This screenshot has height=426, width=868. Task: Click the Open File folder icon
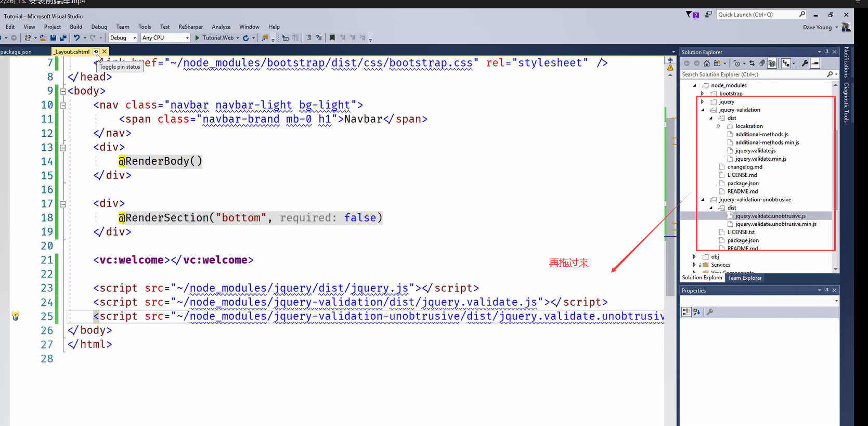pos(43,37)
